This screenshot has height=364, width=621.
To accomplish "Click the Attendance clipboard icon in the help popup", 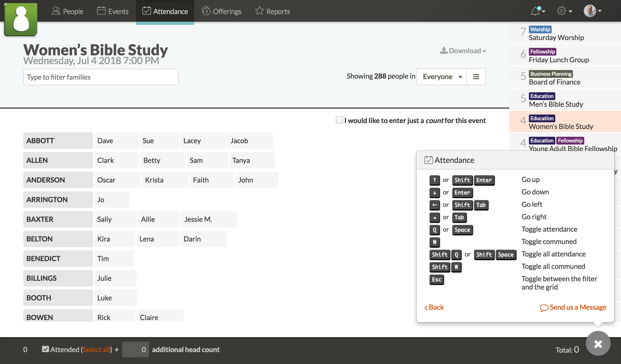I will [428, 160].
